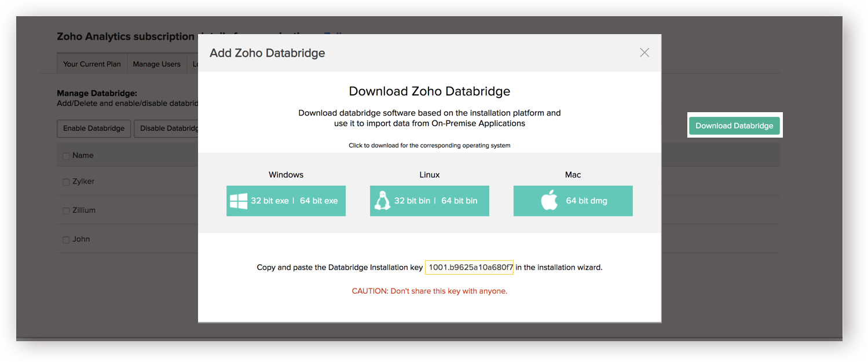868x362 pixels.
Task: Click Enable Databridge button
Action: click(x=94, y=128)
